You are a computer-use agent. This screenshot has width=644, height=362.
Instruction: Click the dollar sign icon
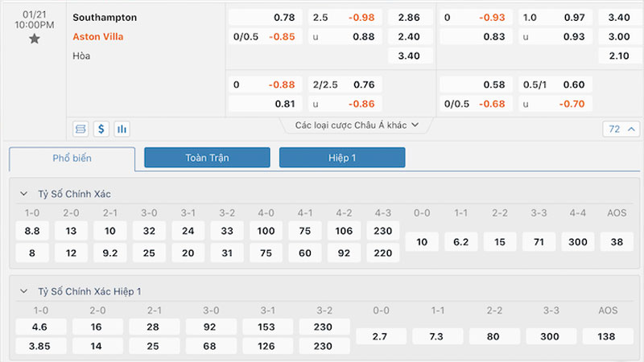[101, 128]
